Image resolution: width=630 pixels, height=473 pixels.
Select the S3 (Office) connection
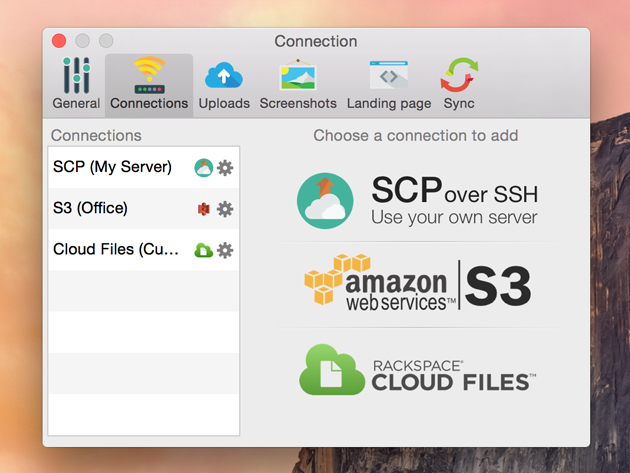coord(144,209)
